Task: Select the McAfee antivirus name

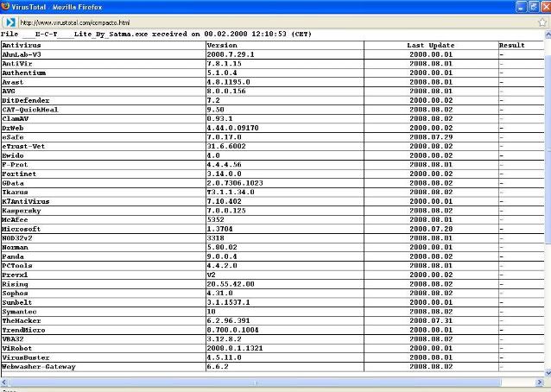Action: (15, 219)
